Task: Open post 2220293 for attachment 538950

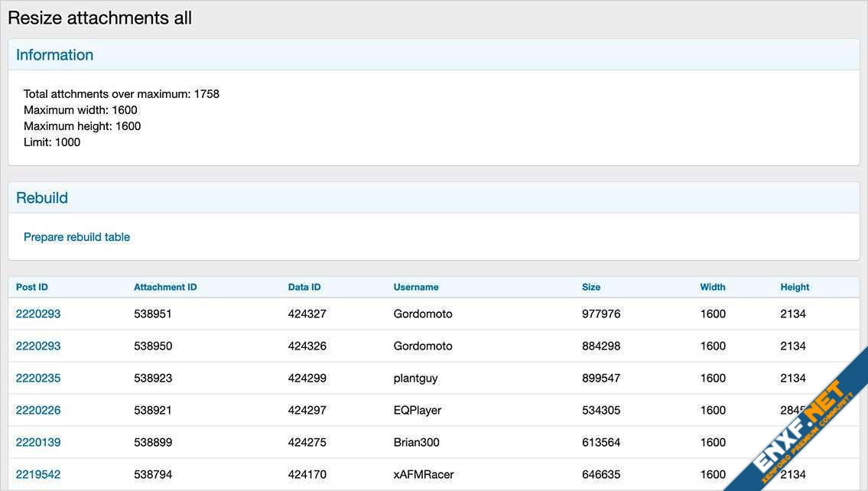Action: click(38, 346)
